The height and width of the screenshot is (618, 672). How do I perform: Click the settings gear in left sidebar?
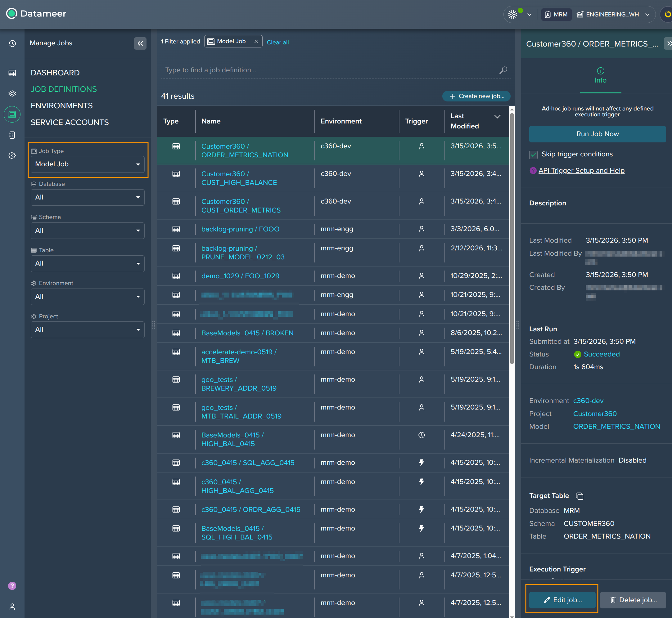click(x=12, y=155)
